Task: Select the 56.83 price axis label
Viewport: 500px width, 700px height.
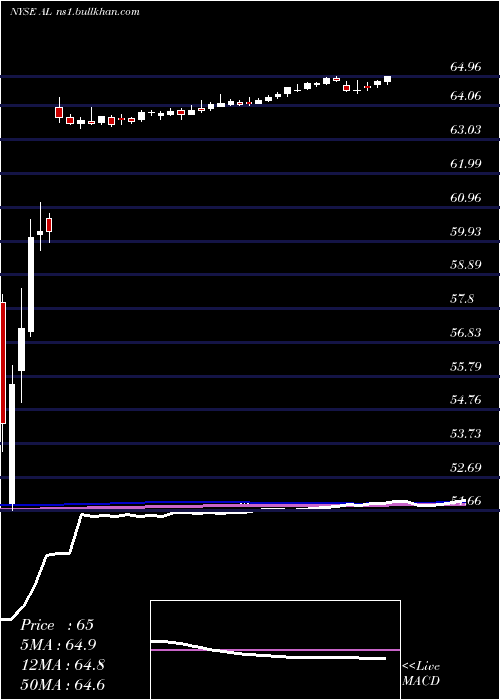Action: (x=466, y=333)
